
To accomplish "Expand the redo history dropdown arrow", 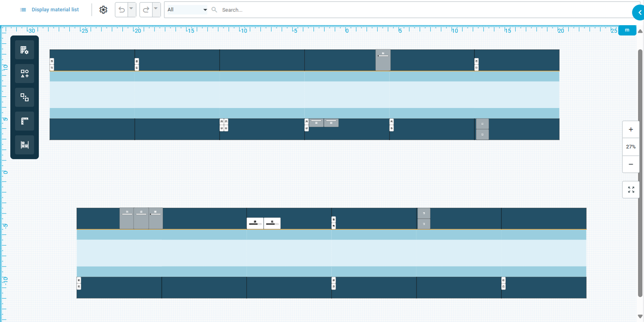I will tap(156, 9).
